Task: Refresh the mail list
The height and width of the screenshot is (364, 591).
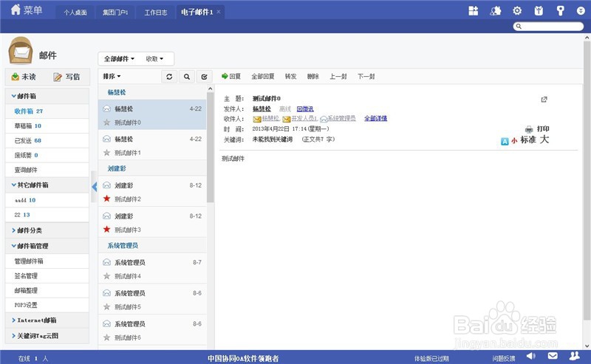Action: tap(169, 77)
